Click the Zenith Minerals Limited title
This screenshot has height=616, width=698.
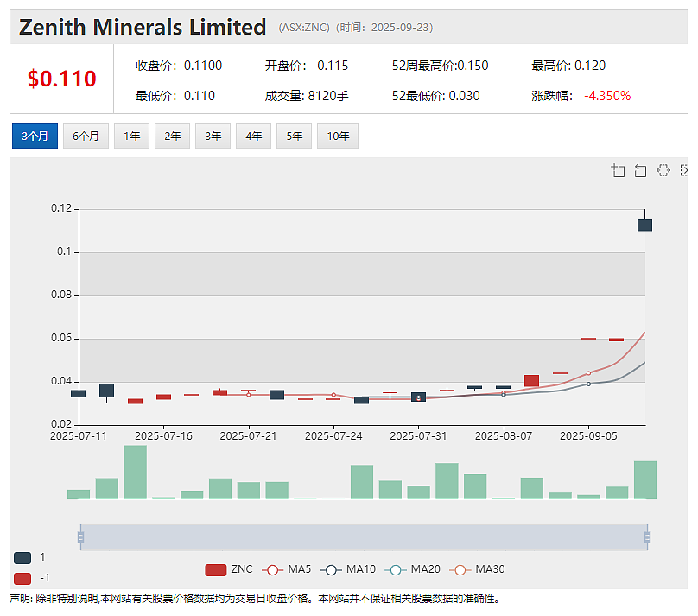click(x=143, y=27)
